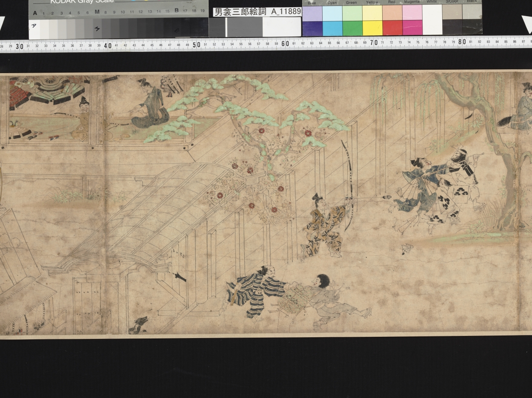Pick the saturated cyan color patch
The image size is (532, 398).
(332, 28)
